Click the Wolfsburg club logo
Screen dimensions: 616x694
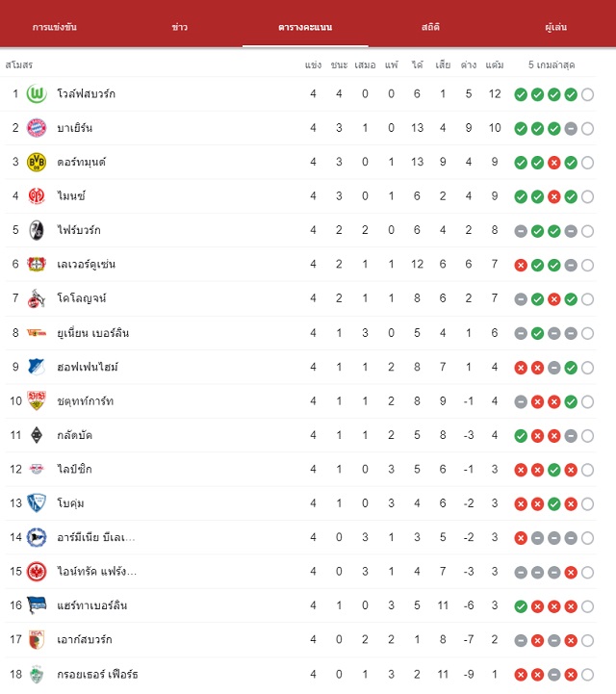coord(37,93)
